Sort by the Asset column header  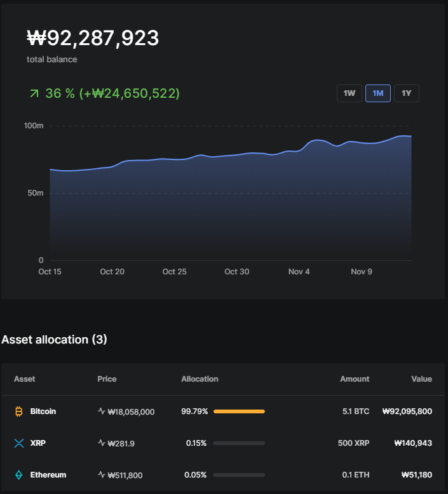click(25, 379)
